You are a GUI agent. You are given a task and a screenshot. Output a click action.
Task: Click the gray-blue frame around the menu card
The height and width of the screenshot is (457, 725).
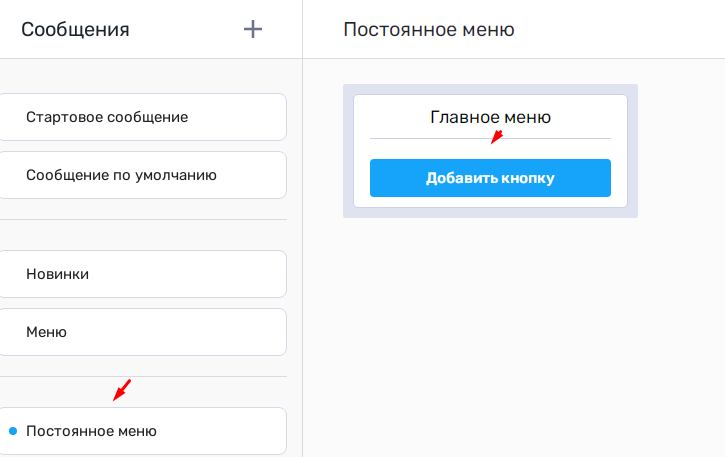[348, 150]
